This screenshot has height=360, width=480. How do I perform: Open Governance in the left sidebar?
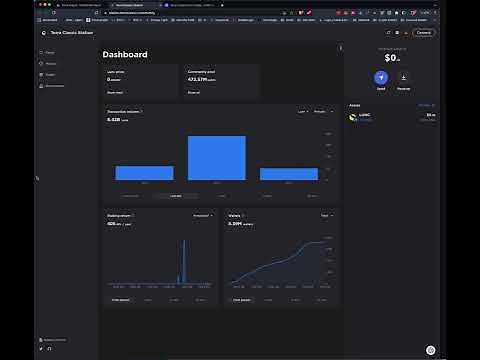tap(52, 86)
